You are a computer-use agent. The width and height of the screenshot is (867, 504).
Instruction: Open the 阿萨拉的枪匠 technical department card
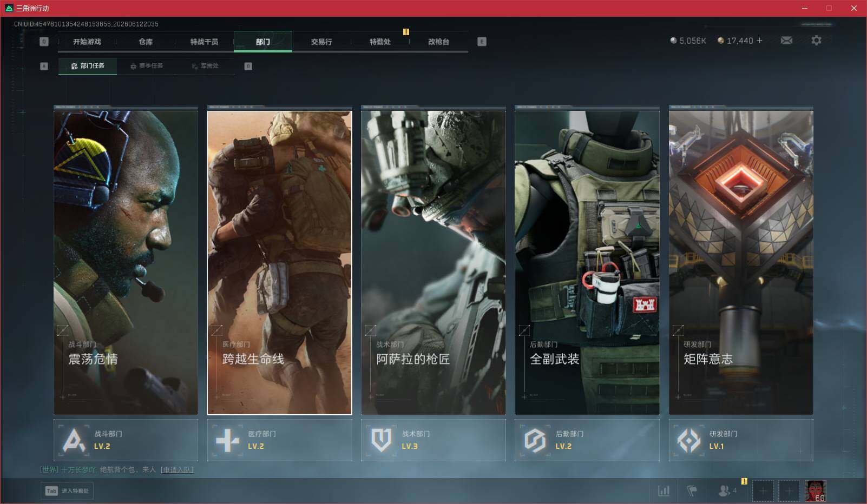(x=433, y=262)
